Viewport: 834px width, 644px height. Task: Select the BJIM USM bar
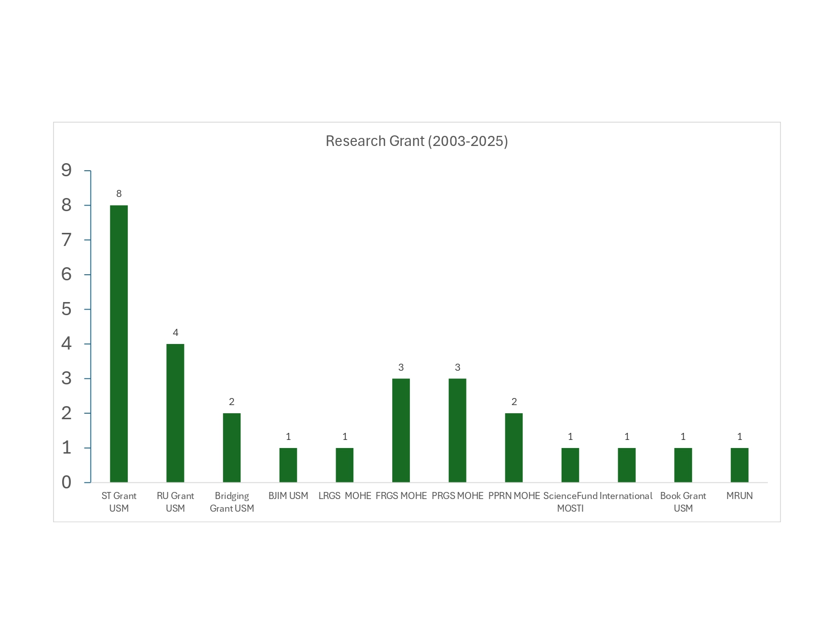[288, 465]
